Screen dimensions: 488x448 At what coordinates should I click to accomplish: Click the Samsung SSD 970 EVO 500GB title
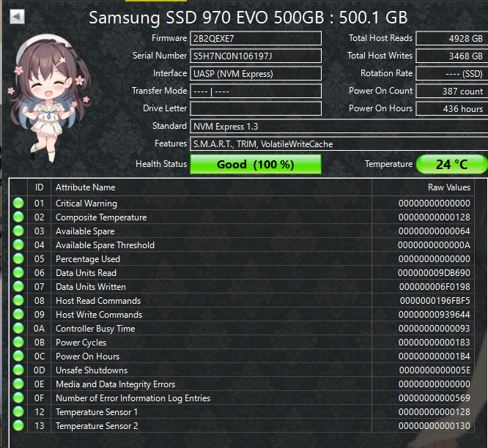pos(248,18)
